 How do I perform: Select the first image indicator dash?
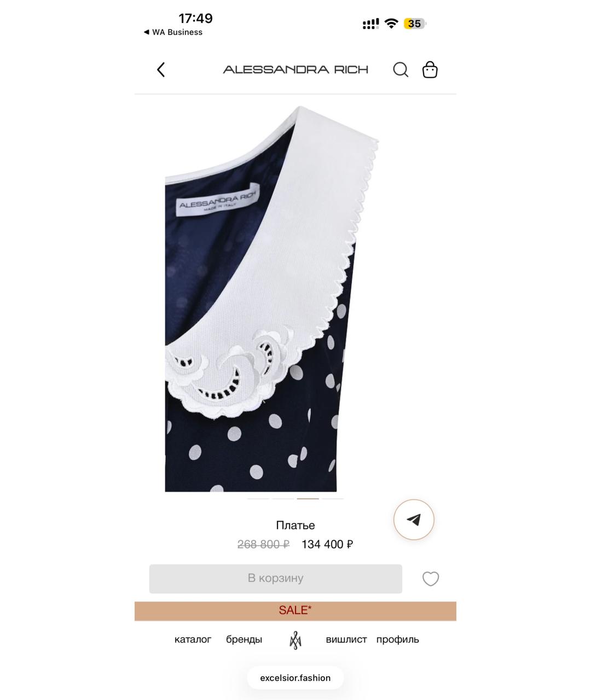(x=258, y=499)
